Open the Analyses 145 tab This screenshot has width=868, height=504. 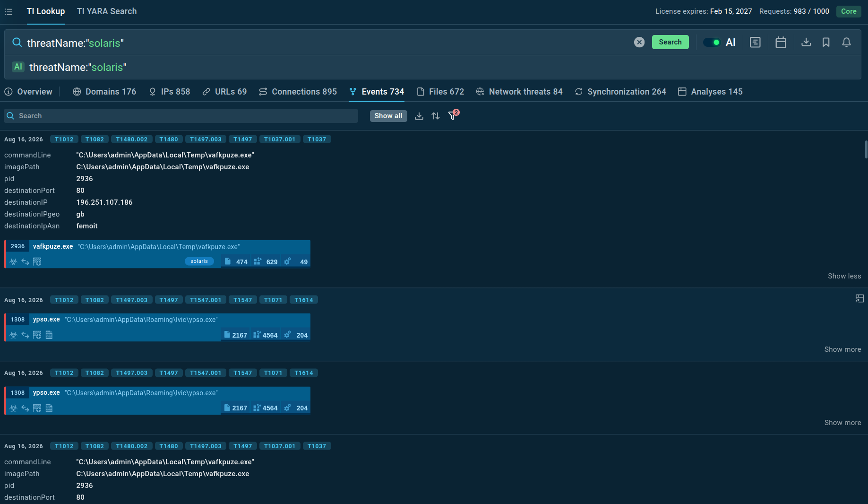coord(710,92)
